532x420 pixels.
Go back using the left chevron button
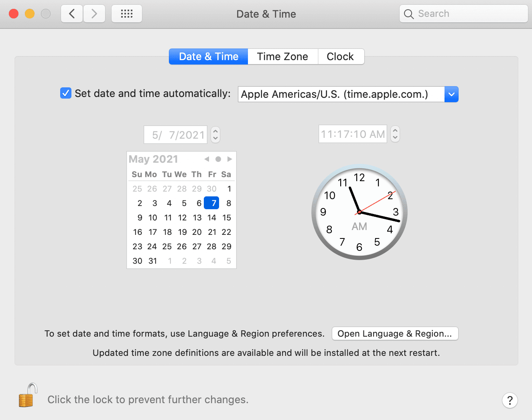72,14
